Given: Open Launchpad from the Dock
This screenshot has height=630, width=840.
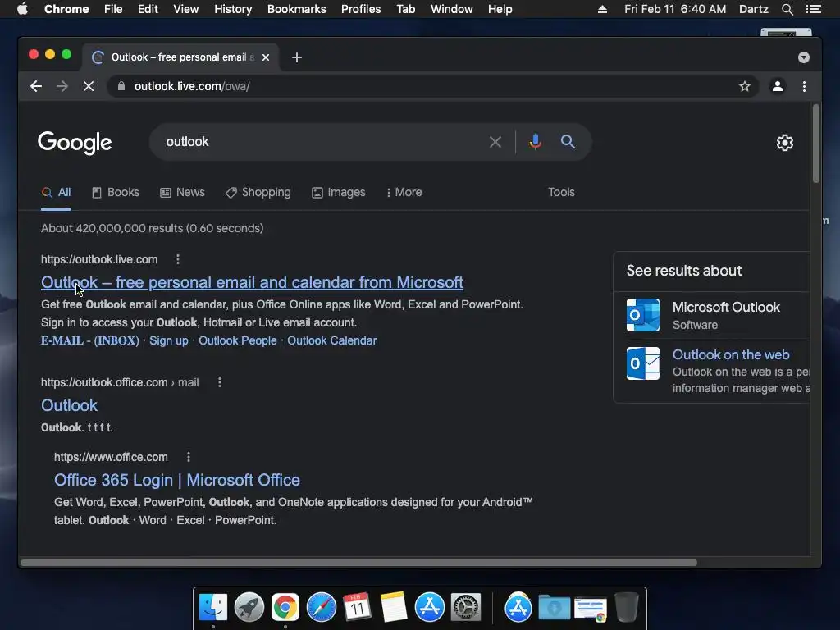Looking at the screenshot, I should click(x=249, y=608).
